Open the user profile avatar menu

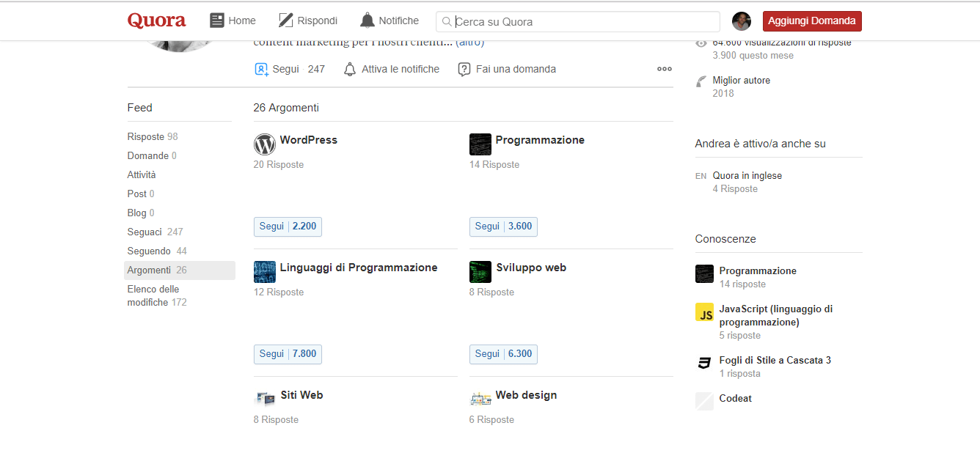(742, 21)
